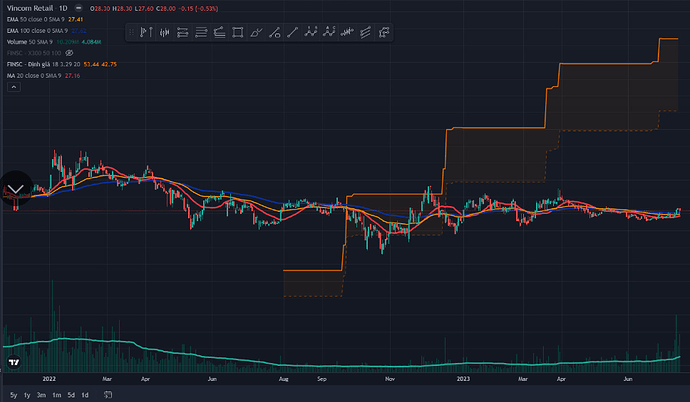Show the hidden FINSC X300 indicator
Viewport: 690px width, 402px height.
click(69, 53)
